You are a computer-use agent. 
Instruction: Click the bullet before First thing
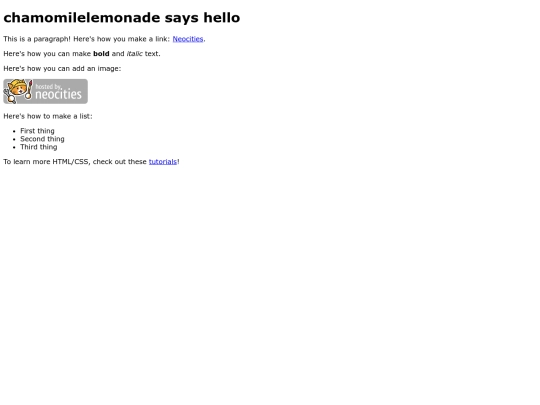[x=14, y=131]
